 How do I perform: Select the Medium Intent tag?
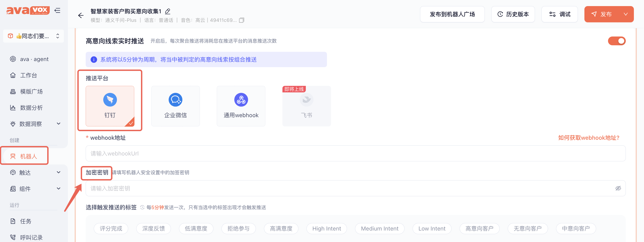[380, 228]
